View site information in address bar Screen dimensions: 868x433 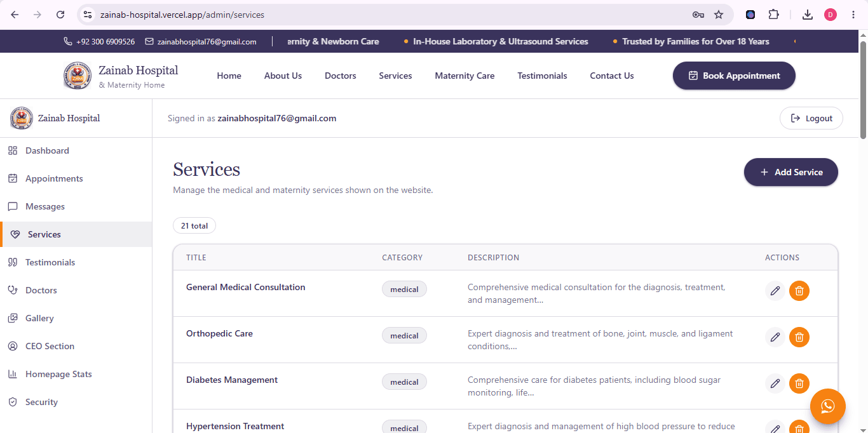(88, 15)
